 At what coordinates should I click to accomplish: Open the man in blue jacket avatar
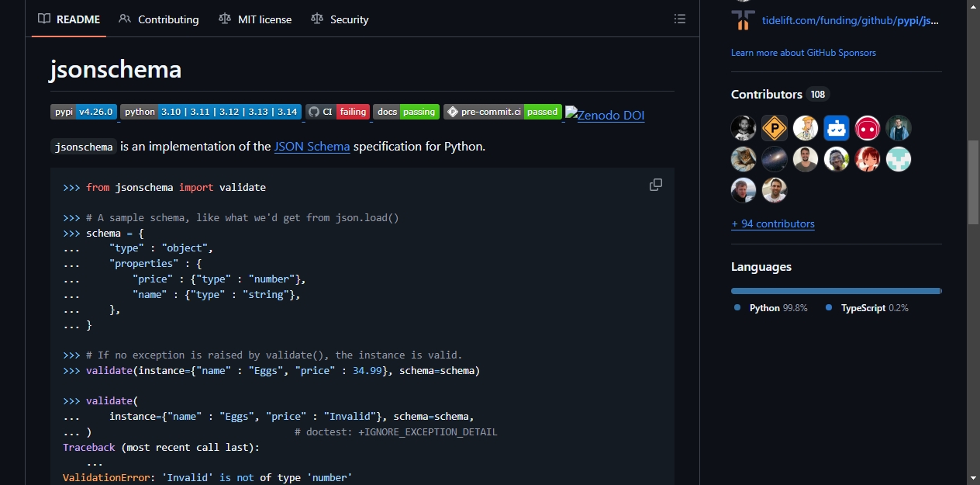[899, 128]
